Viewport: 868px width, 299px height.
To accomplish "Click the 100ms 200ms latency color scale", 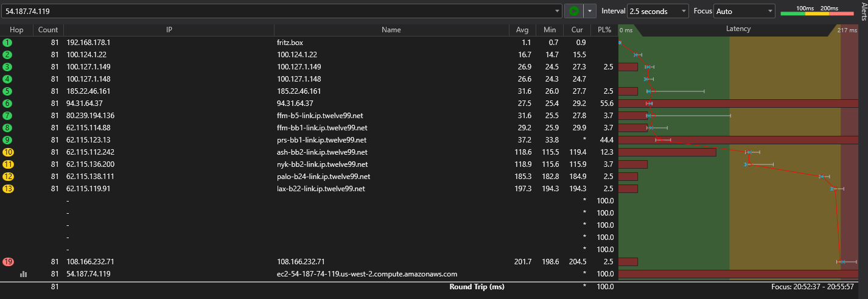I will click(817, 11).
